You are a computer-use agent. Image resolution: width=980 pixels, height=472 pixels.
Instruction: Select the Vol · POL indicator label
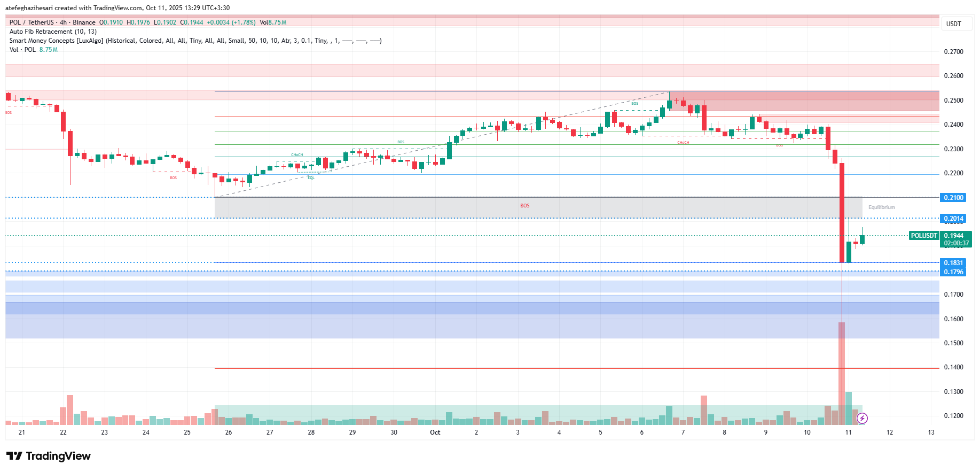[22, 50]
